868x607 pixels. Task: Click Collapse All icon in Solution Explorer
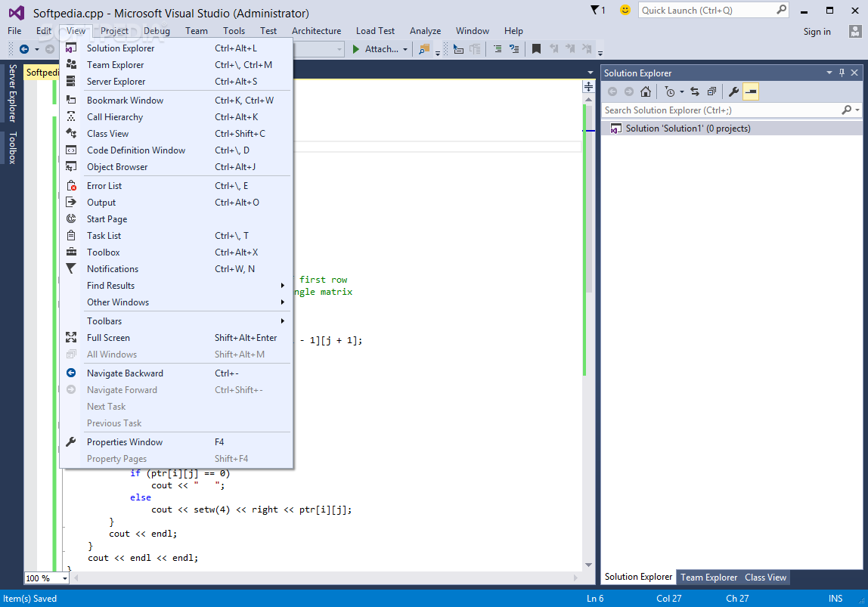coord(711,92)
